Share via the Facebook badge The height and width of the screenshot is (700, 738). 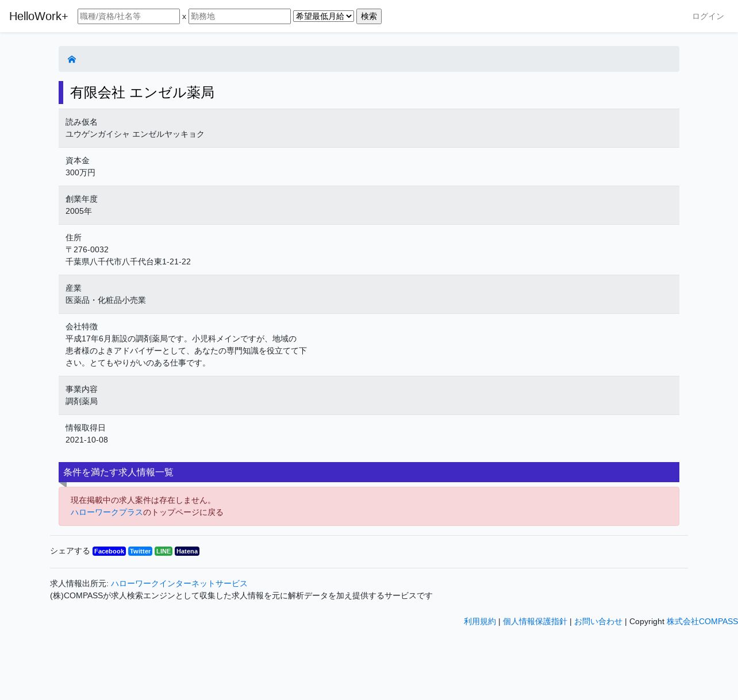109,551
